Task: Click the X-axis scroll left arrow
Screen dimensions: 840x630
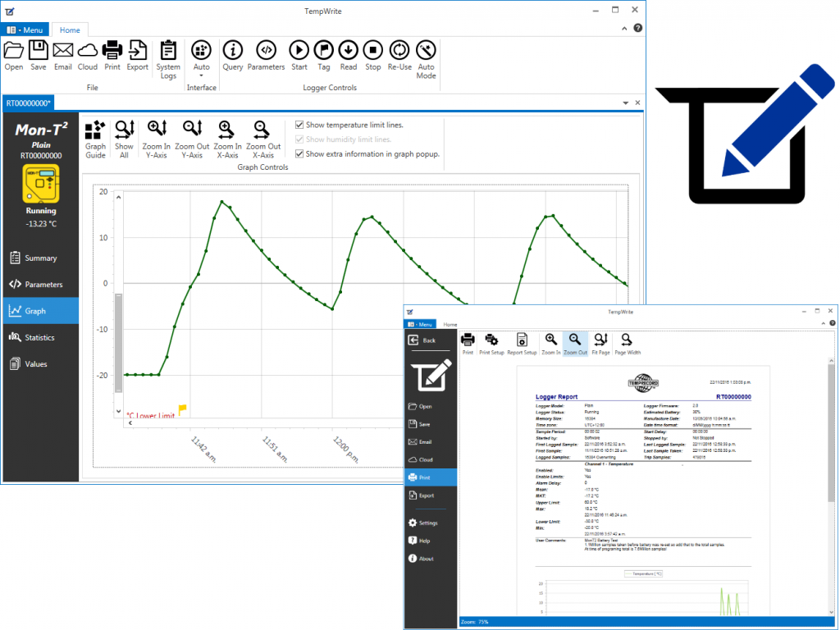Action: click(130, 422)
